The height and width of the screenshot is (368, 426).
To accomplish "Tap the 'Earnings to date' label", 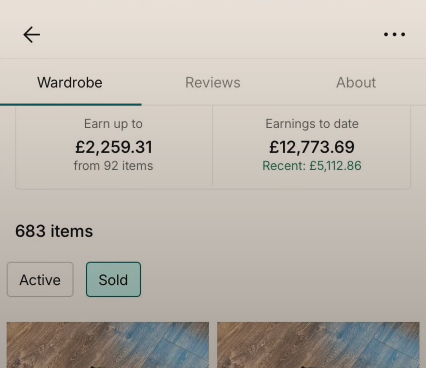I will [x=312, y=124].
